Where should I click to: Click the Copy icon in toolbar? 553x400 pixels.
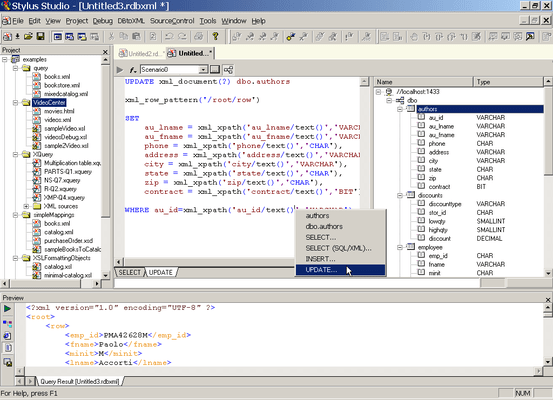[123, 36]
